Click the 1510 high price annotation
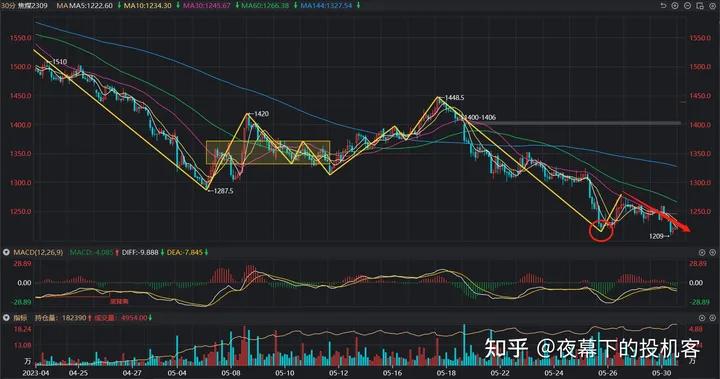Image resolution: width=720 pixels, height=379 pixels. [x=59, y=62]
